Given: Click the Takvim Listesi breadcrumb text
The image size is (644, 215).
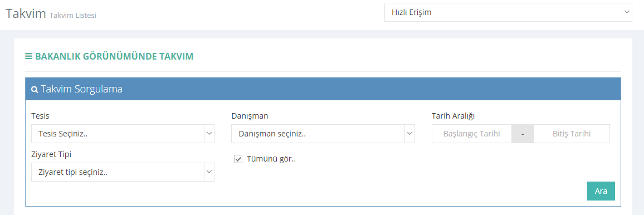Looking at the screenshot, I should pos(72,16).
